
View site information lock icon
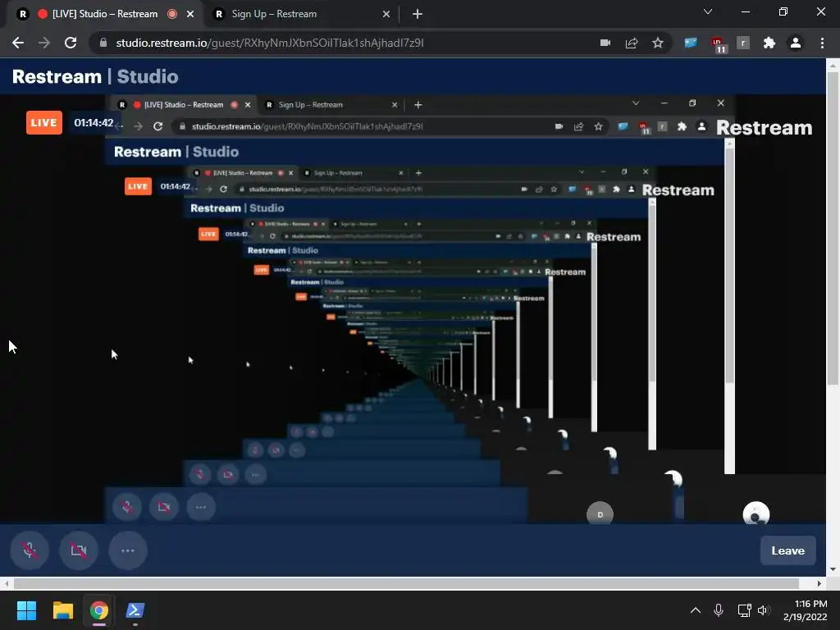point(103,43)
